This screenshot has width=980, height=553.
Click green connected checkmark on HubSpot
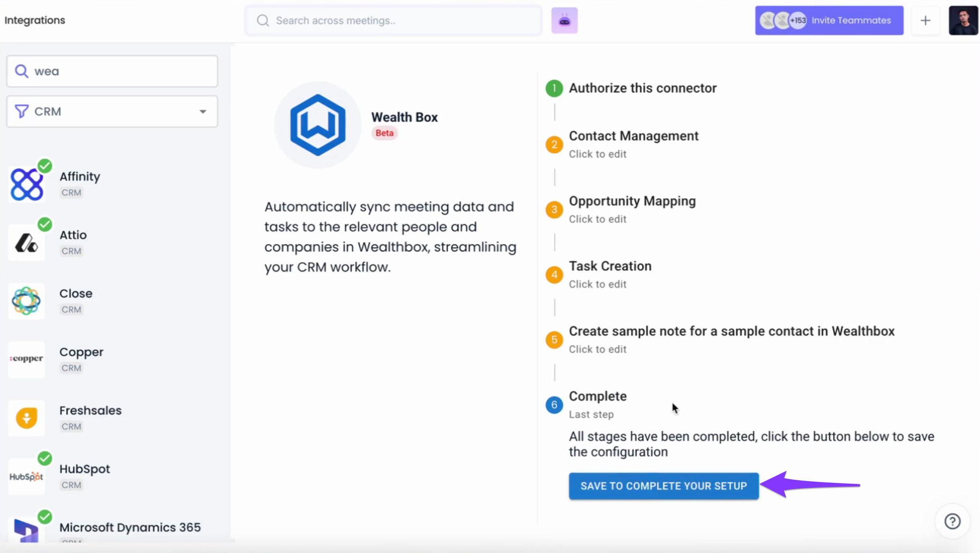pos(45,458)
